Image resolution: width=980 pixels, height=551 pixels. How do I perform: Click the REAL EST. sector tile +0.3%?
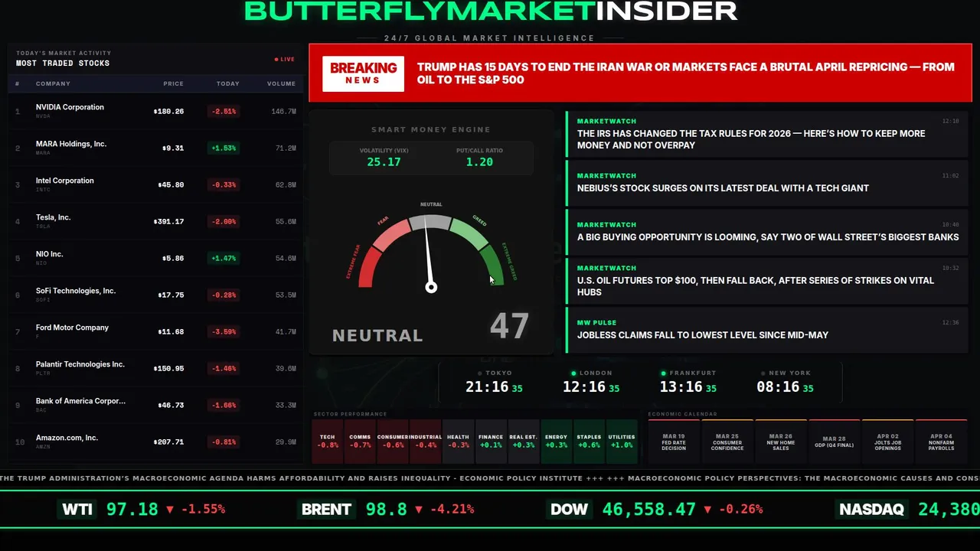click(x=524, y=441)
